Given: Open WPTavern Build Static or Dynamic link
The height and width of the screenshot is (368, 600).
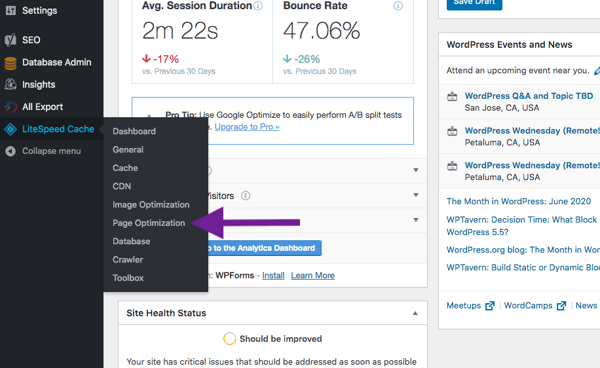Looking at the screenshot, I should (x=523, y=267).
